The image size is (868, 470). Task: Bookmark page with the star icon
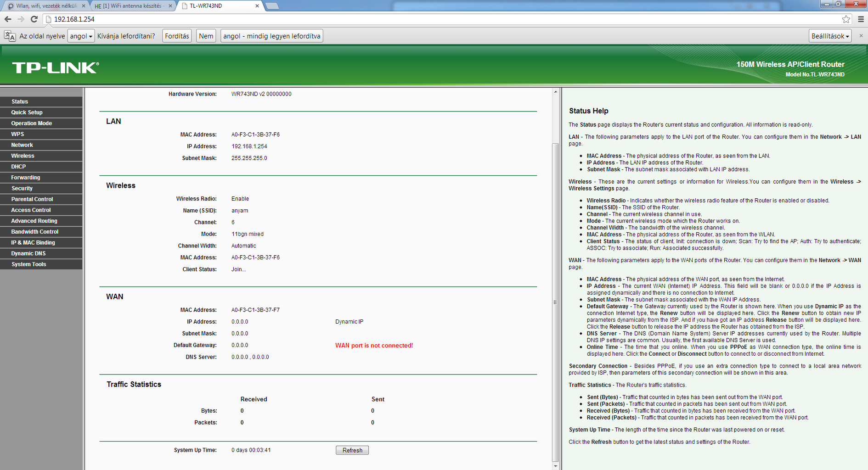point(846,19)
